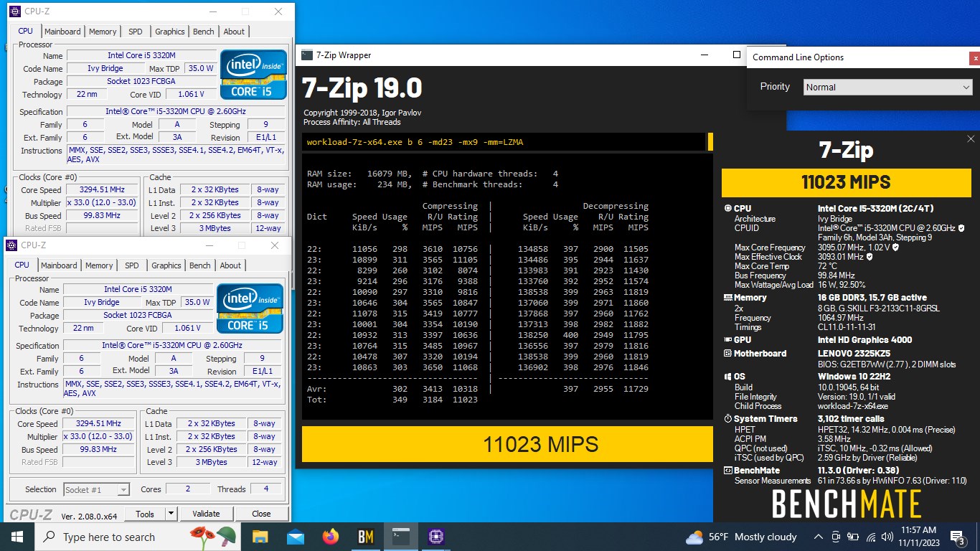
Task: Click the Threads count field showing 4
Action: pos(266,489)
